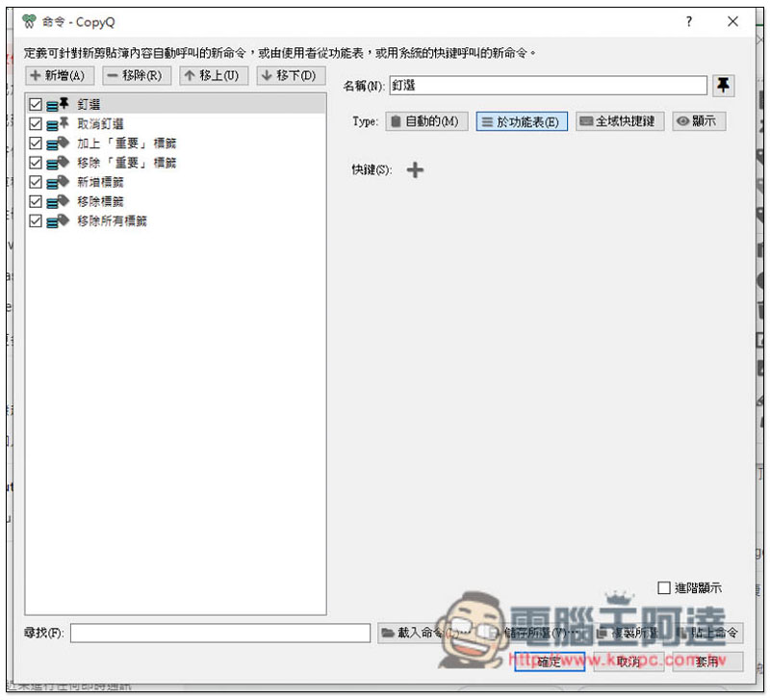Toggle the 顯示 type button
770x700 pixels.
pos(699,121)
